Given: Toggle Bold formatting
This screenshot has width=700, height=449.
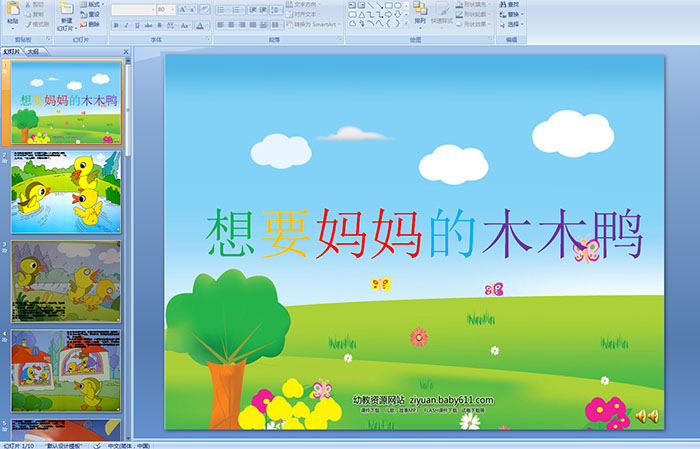Looking at the screenshot, I should click(x=116, y=25).
